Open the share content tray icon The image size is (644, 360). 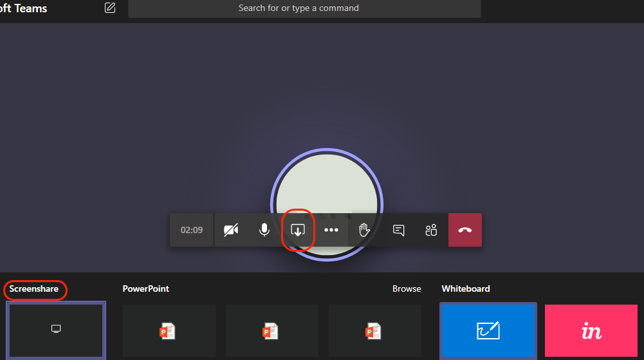click(x=298, y=230)
